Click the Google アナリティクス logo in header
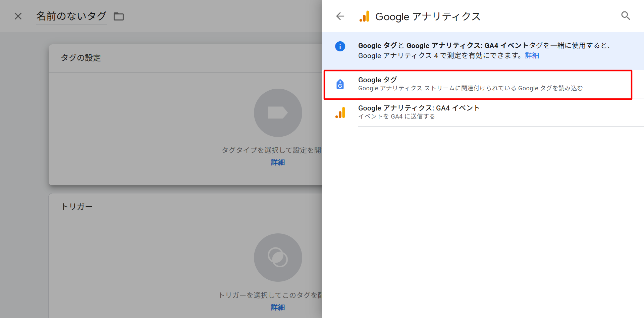The width and height of the screenshot is (644, 318). [364, 16]
